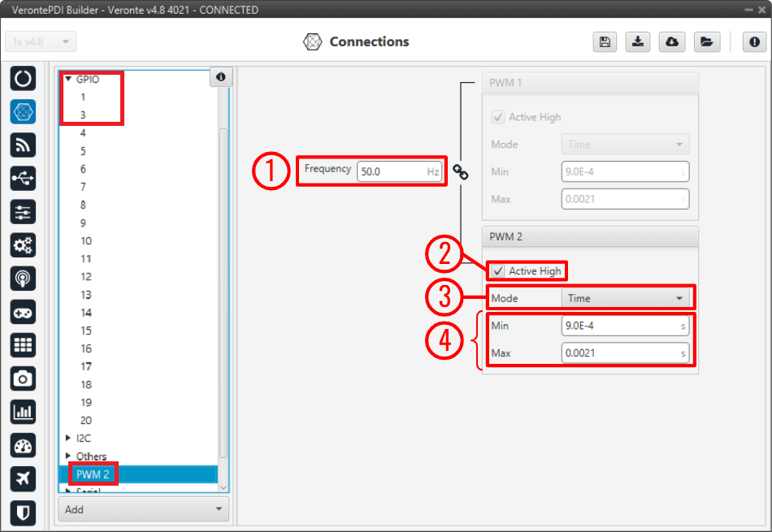Minimize the VerontePDI Builder window

pos(748,10)
